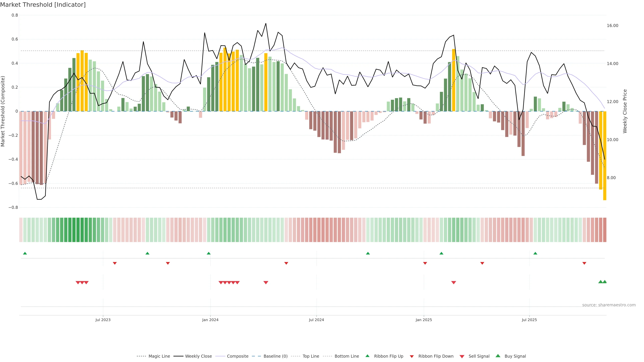Click Ribbon Flip Up marker just before Jan 2024

coord(209,253)
